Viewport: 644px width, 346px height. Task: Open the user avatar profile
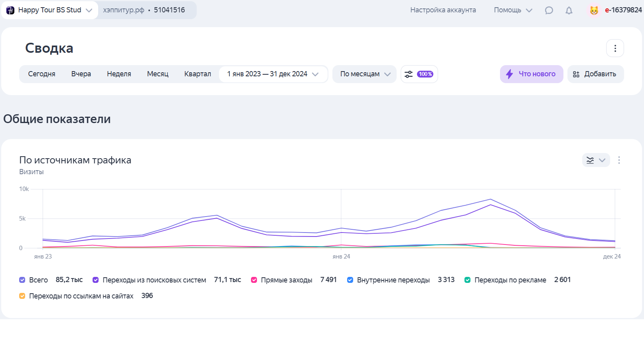click(x=594, y=10)
